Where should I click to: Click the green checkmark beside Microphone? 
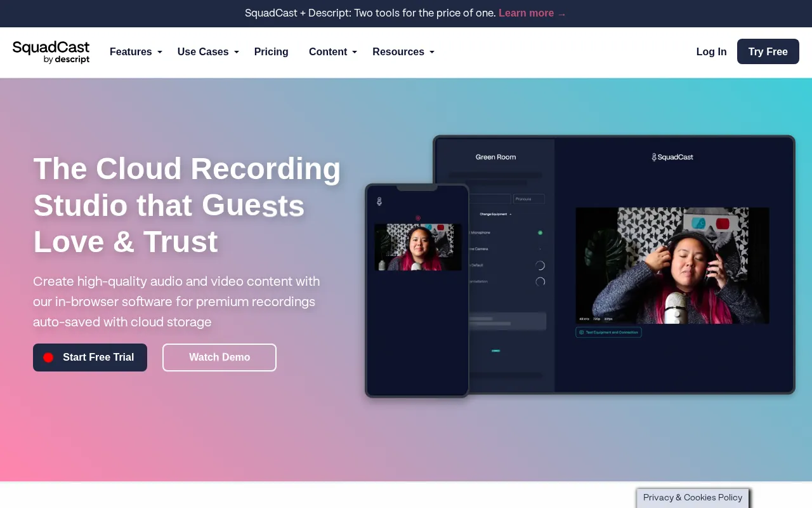point(540,232)
